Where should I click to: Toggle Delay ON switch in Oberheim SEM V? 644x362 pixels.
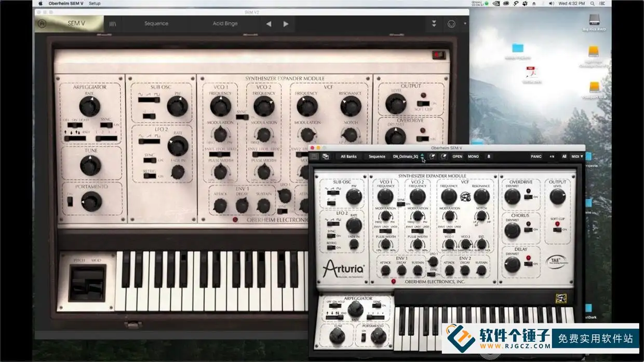[x=529, y=264]
